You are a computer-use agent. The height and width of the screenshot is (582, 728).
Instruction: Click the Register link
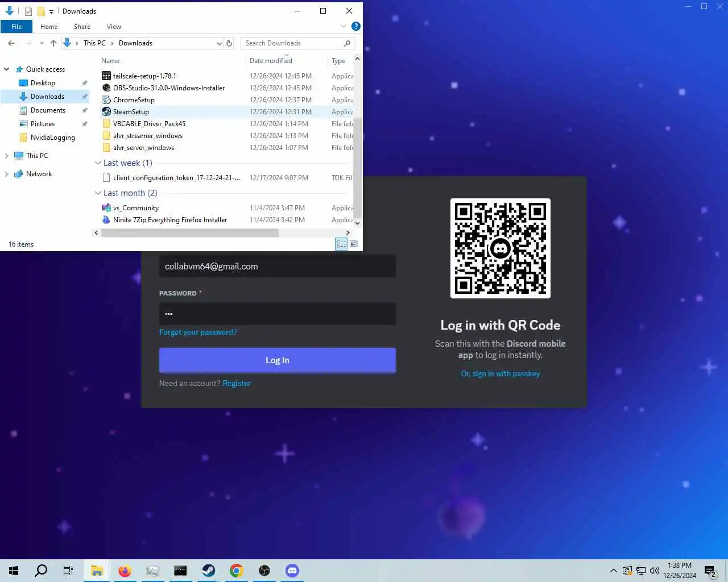pyautogui.click(x=237, y=384)
